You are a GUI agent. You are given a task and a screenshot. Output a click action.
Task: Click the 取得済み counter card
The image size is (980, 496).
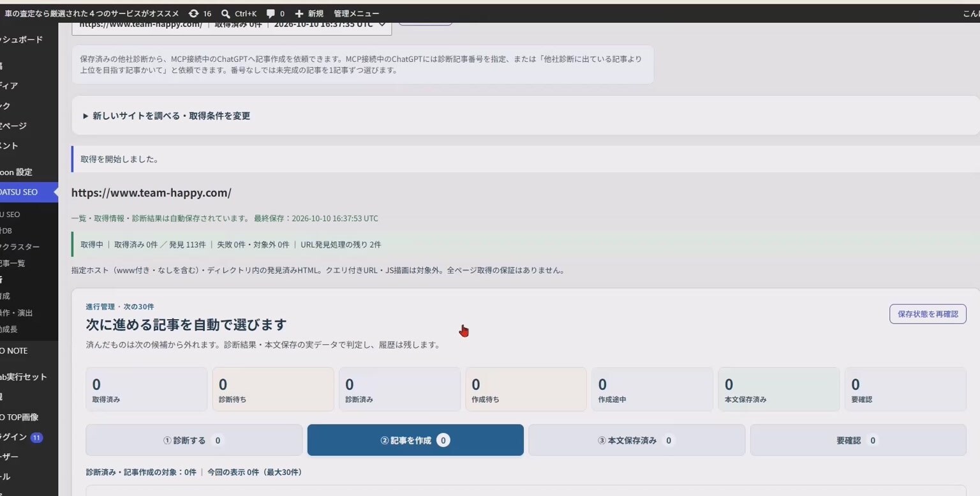[x=146, y=389]
